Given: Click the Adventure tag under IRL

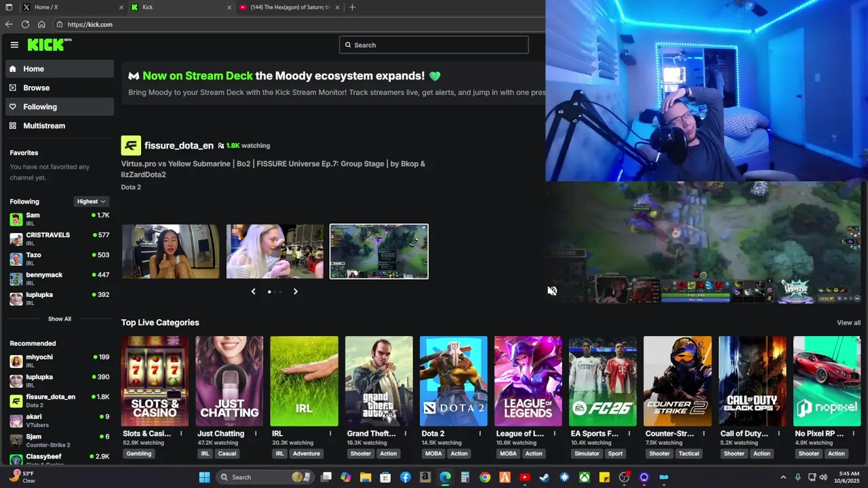Looking at the screenshot, I should pos(307,453).
